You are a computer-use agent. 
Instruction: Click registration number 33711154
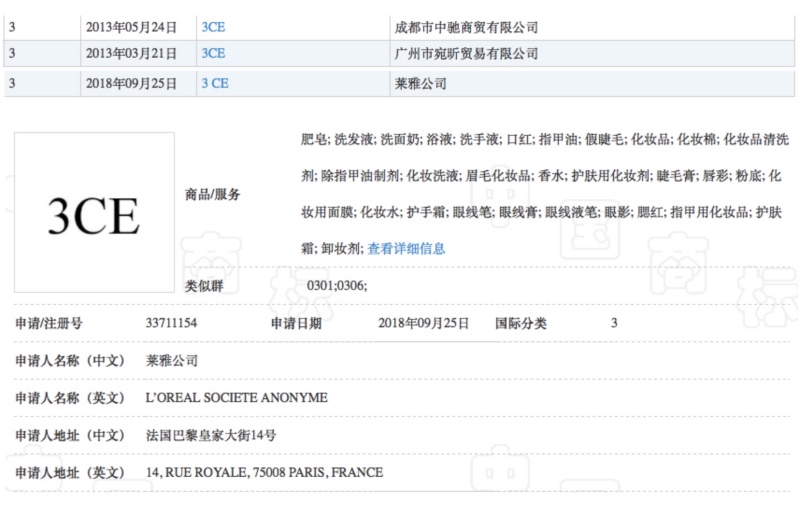pos(171,323)
